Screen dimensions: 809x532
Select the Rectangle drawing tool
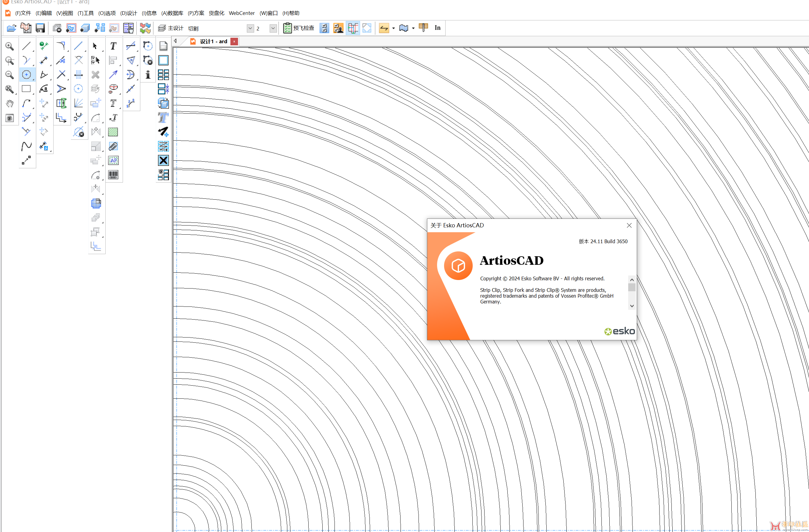[x=26, y=89]
